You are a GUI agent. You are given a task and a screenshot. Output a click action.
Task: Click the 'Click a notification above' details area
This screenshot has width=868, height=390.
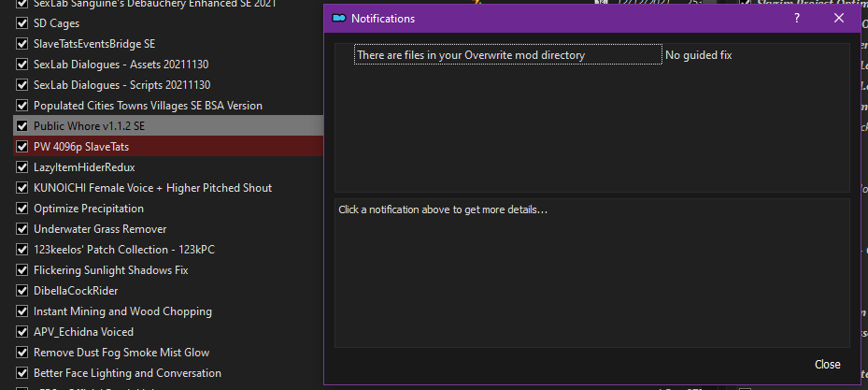click(591, 273)
